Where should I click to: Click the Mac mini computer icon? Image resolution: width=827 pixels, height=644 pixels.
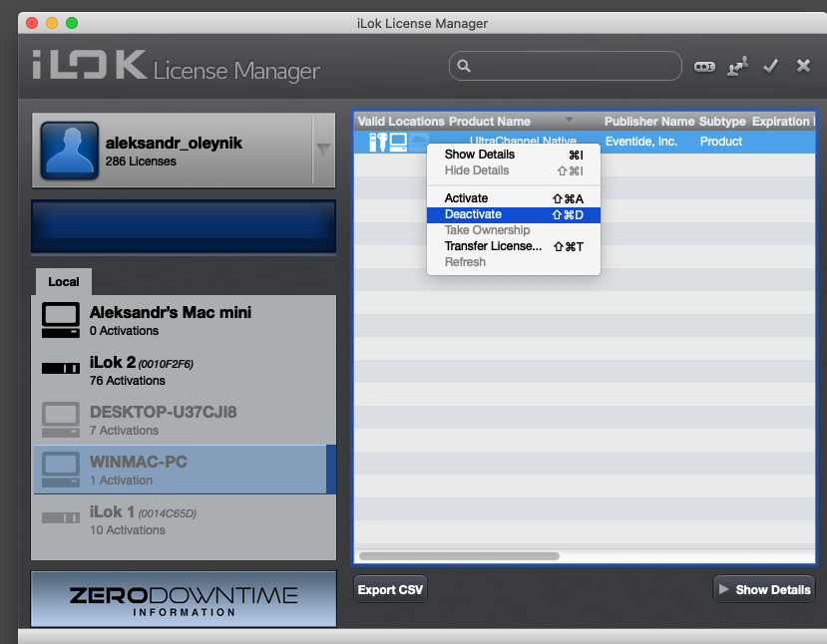(x=61, y=320)
